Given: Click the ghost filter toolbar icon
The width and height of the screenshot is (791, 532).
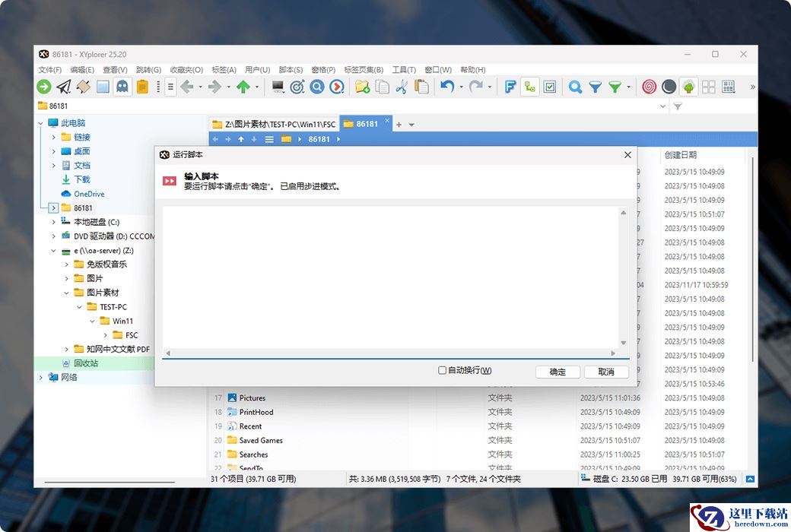Looking at the screenshot, I should coord(122,87).
